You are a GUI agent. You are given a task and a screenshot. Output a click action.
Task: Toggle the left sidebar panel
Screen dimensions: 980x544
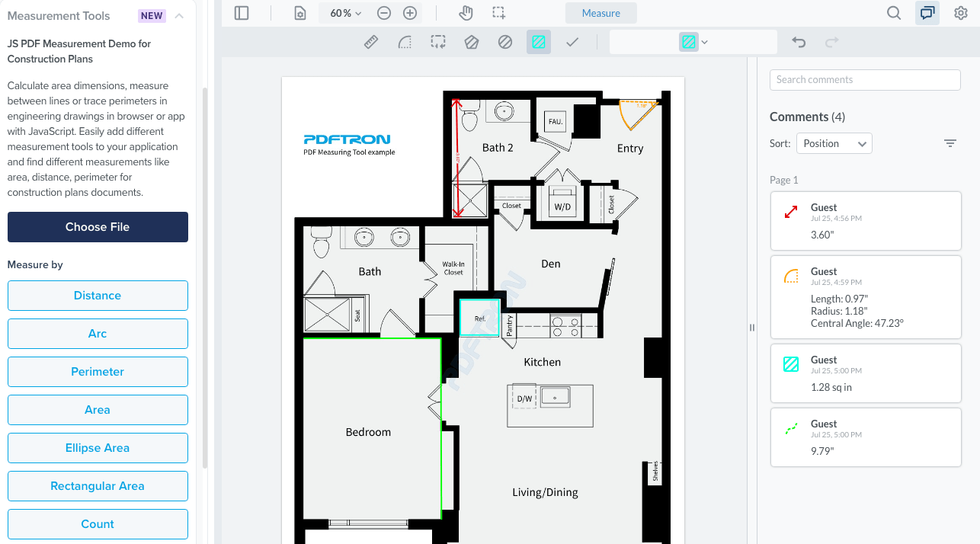click(242, 13)
